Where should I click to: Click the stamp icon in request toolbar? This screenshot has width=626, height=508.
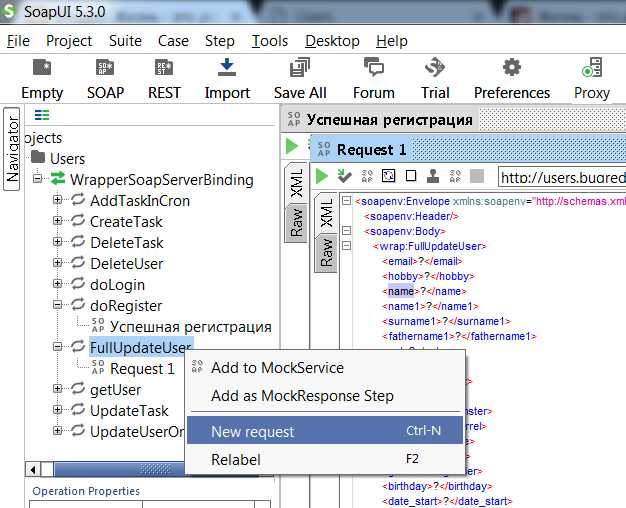tap(433, 176)
